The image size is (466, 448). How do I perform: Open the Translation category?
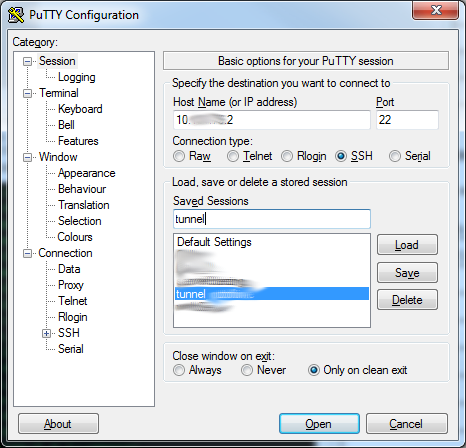pyautogui.click(x=84, y=205)
